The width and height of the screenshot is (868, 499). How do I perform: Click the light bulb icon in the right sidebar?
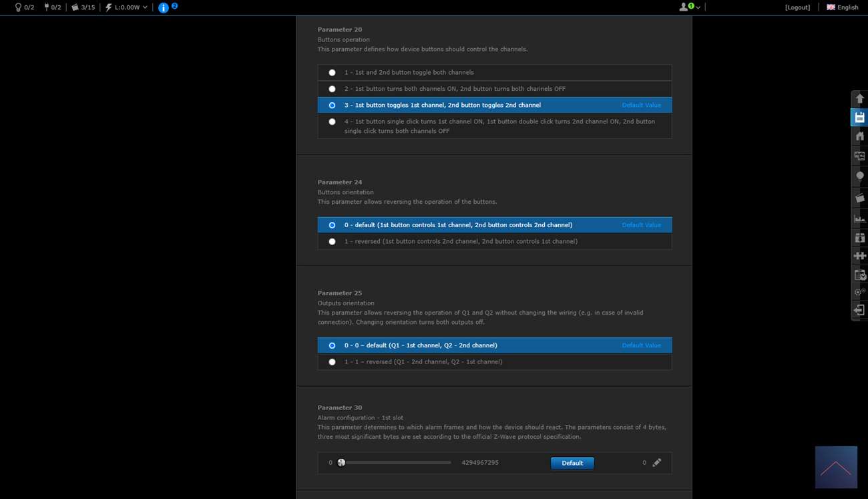859,177
